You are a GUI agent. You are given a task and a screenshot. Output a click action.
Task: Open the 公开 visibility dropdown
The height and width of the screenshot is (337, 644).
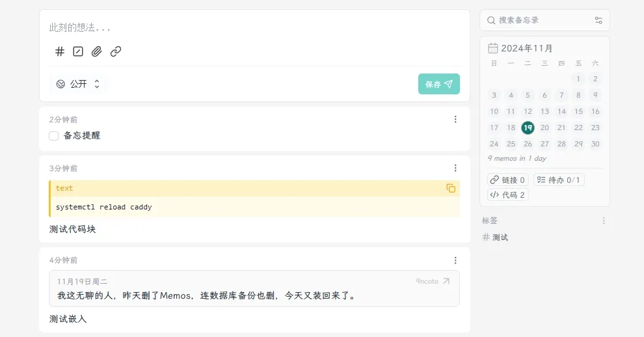(78, 84)
